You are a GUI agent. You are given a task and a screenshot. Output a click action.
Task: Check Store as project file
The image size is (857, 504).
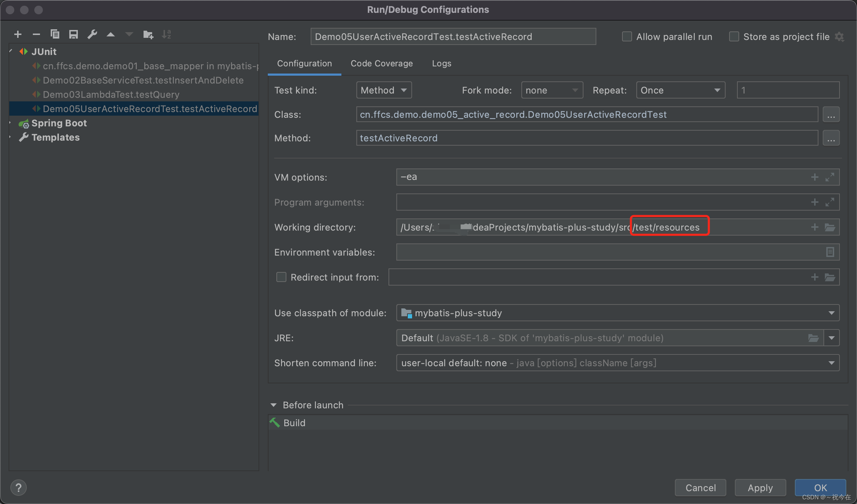click(734, 37)
